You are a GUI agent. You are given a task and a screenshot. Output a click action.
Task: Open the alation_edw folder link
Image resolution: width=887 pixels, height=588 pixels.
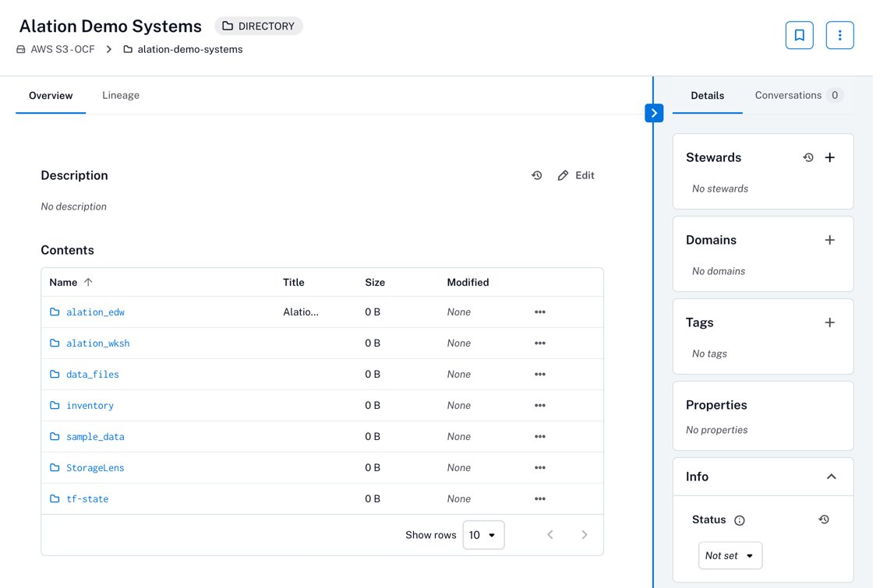coord(96,312)
